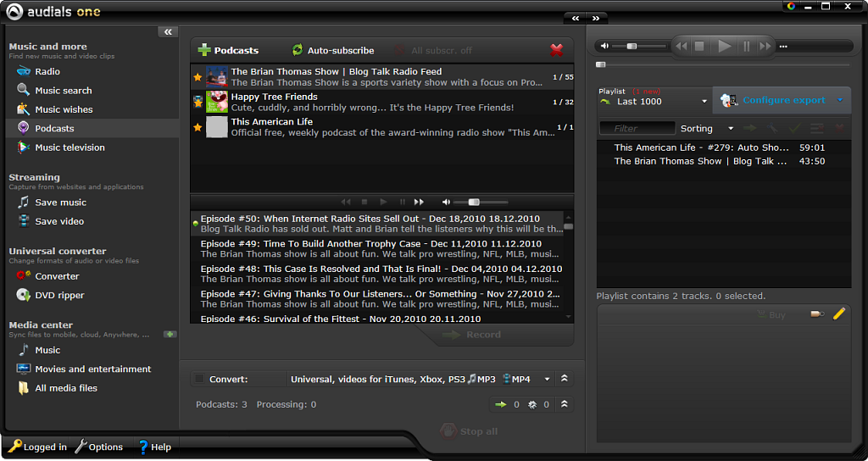The width and height of the screenshot is (868, 461).
Task: Open Music search in sidebar
Action: point(63,90)
